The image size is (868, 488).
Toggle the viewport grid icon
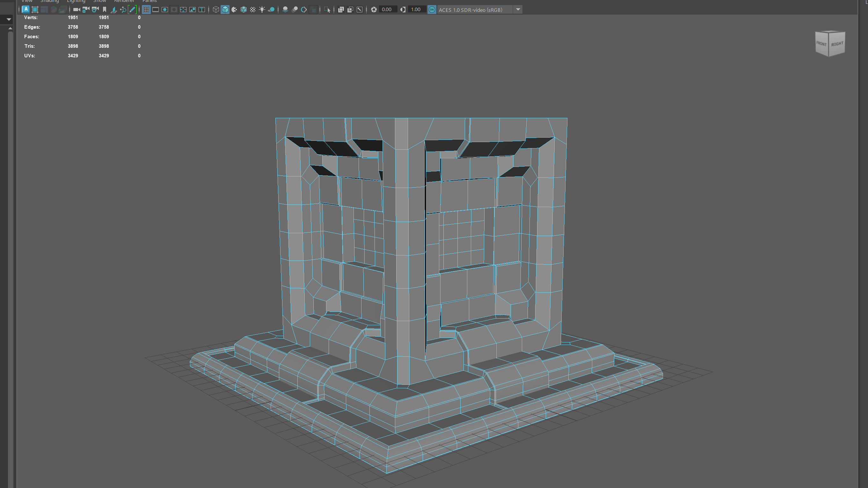click(x=146, y=10)
